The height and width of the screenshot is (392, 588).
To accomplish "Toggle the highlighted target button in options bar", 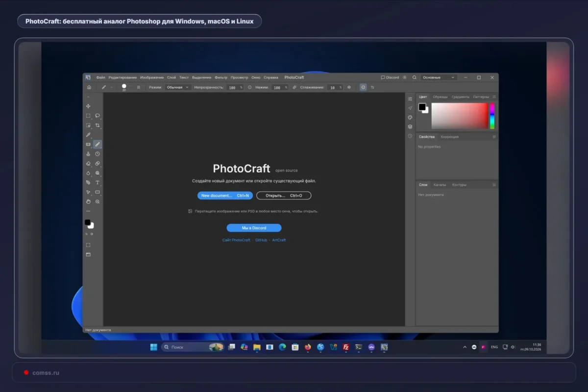I will [363, 87].
